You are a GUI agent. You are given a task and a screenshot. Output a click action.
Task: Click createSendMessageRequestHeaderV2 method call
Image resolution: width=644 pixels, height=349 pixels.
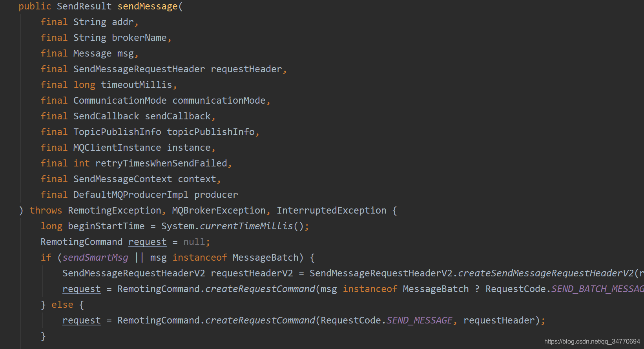pyautogui.click(x=546, y=274)
